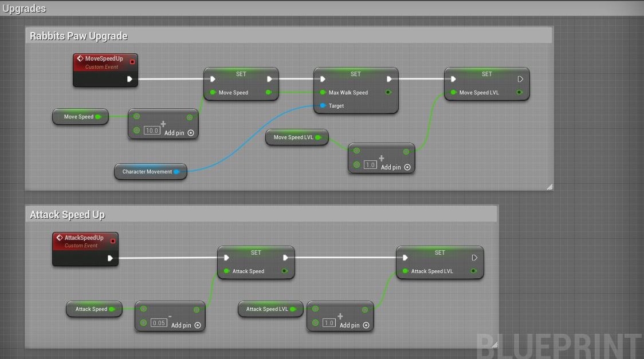Click the resize grip of the Rabbits Paw comment box
The width and height of the screenshot is (644, 359).
click(x=549, y=187)
